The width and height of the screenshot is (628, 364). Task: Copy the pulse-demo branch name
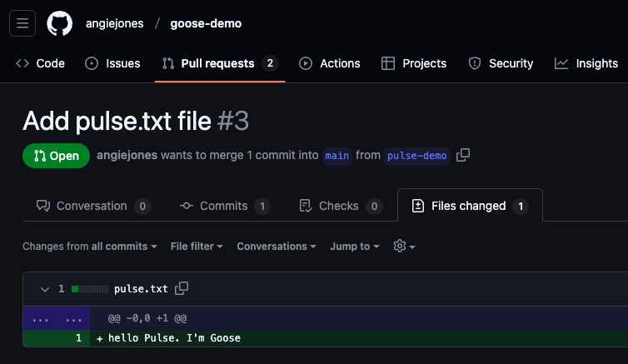[x=463, y=155]
